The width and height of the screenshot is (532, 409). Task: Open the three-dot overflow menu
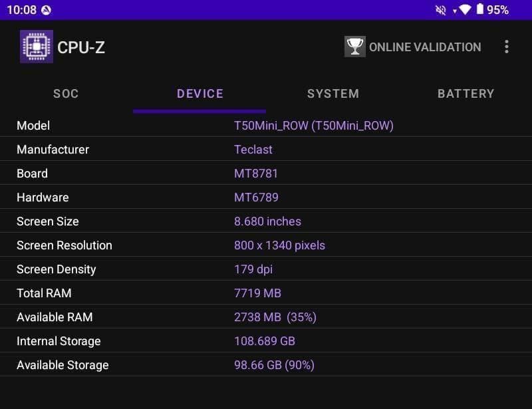click(507, 47)
